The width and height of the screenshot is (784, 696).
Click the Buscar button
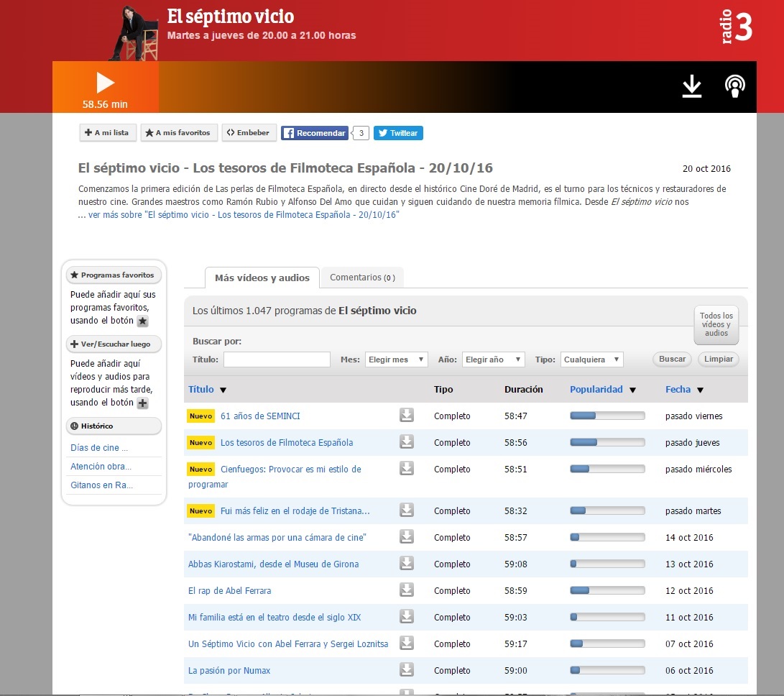click(672, 359)
